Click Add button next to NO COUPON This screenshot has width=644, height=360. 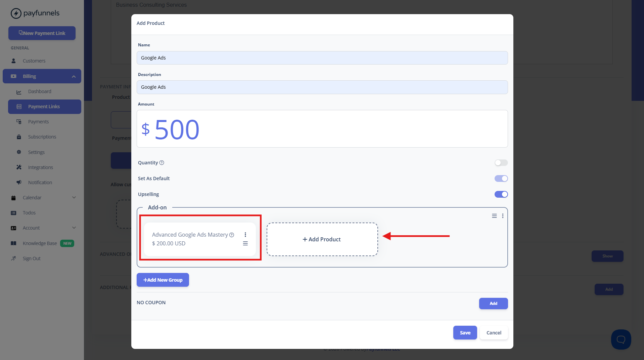pos(493,304)
